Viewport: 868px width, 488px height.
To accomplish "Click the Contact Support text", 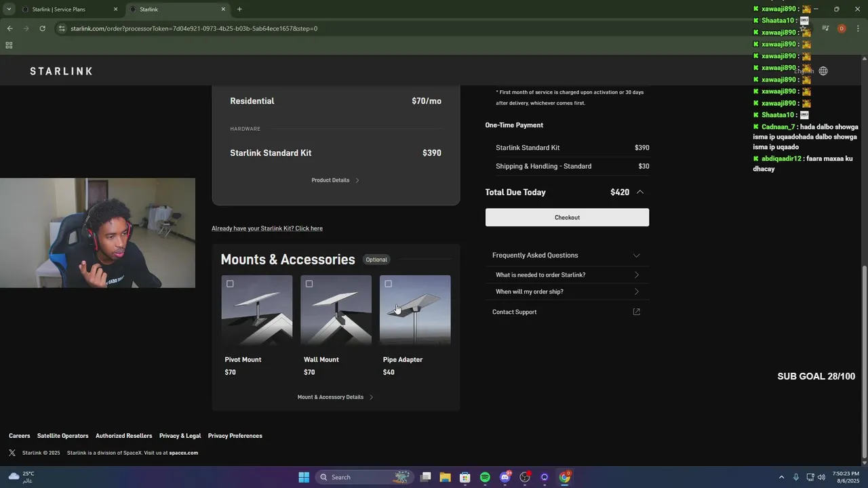I will click(x=514, y=312).
